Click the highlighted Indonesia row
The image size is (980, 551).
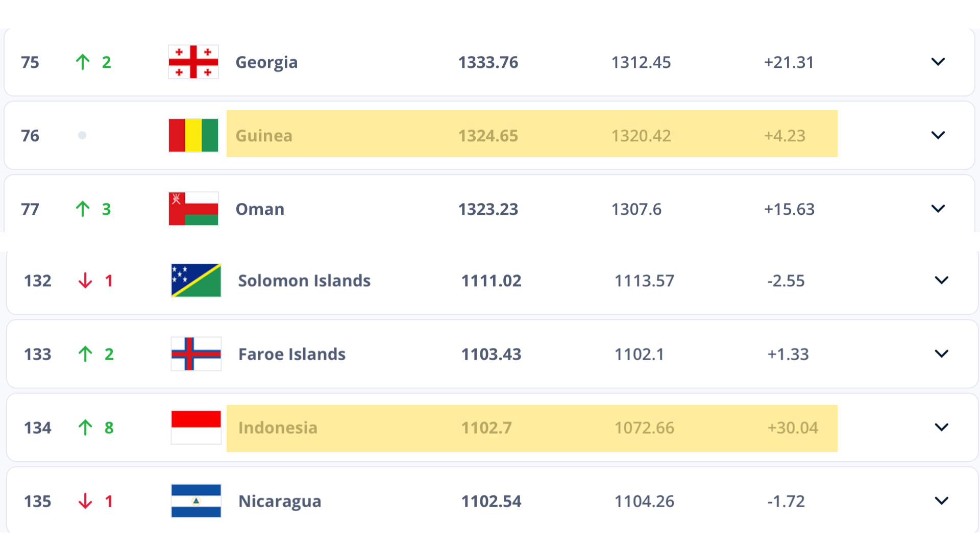[532, 428]
